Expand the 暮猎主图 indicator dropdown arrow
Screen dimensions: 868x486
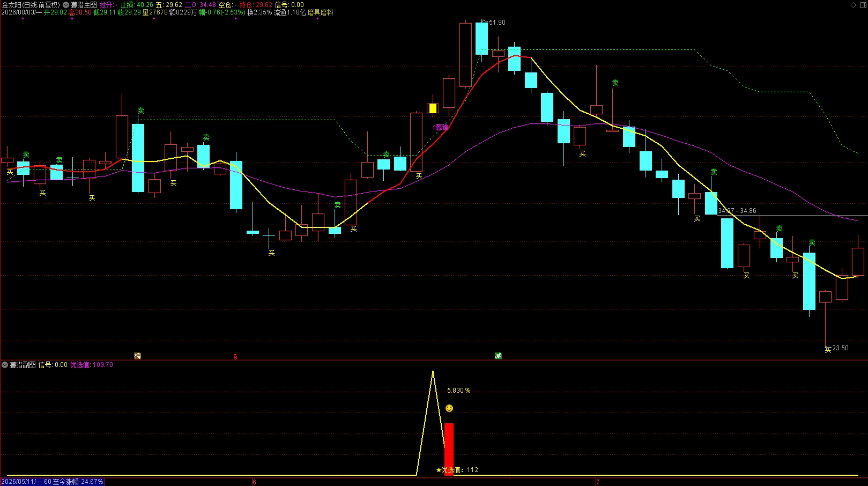tap(66, 5)
